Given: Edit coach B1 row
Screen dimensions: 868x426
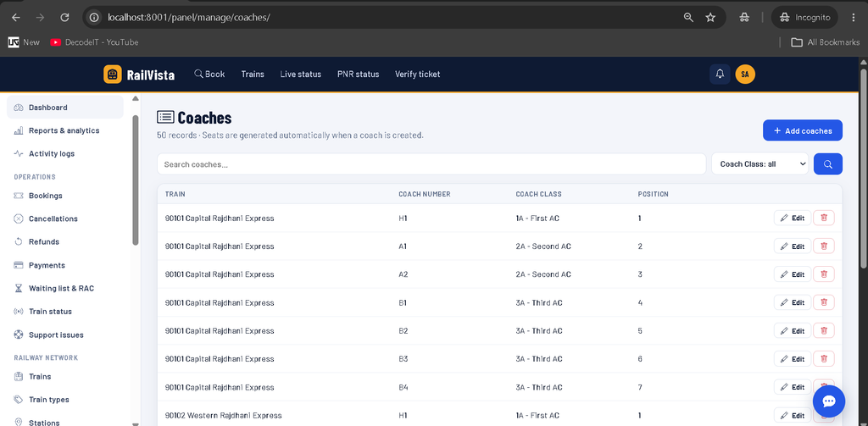Looking at the screenshot, I should point(793,302).
